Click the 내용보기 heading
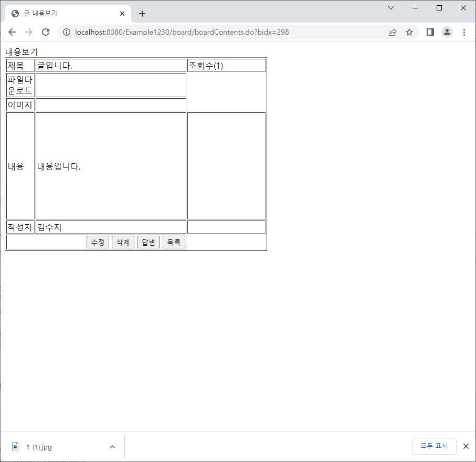 (x=22, y=52)
